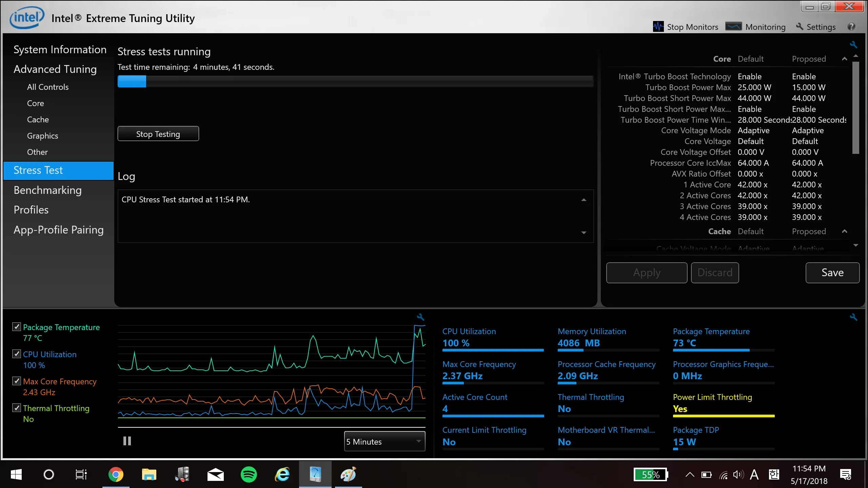The height and width of the screenshot is (488, 868).
Task: Click the help question mark icon
Action: (851, 26)
